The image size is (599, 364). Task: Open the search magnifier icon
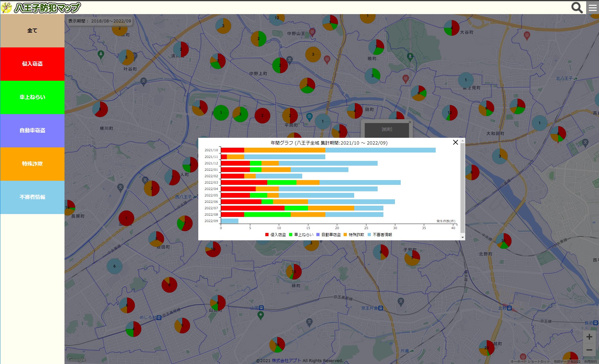577,7
